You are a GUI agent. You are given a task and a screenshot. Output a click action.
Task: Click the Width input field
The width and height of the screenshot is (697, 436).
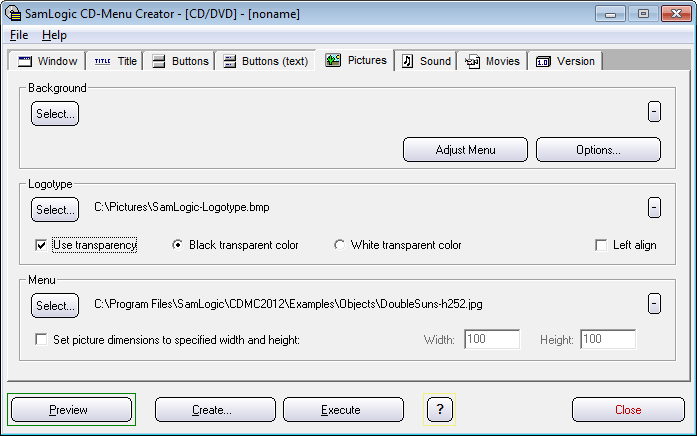[492, 339]
